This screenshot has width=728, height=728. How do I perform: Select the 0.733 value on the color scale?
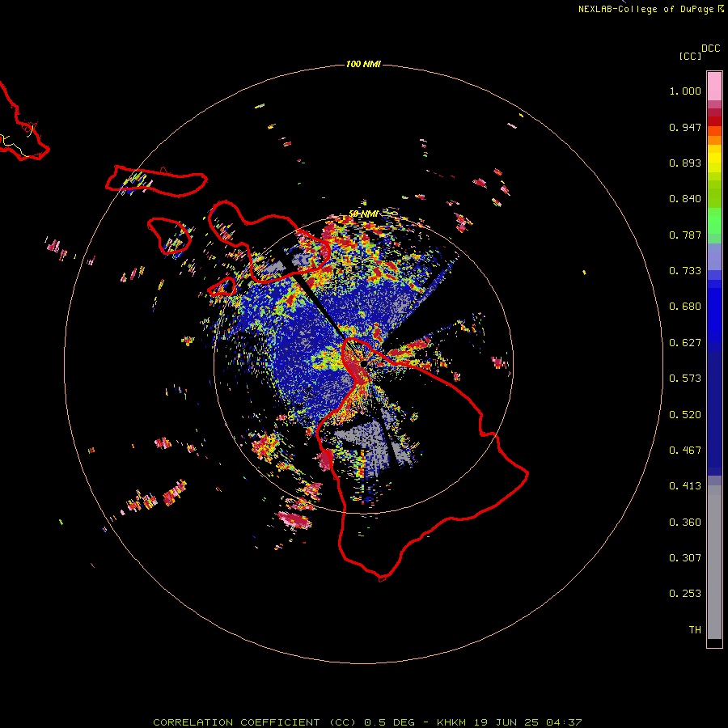click(x=685, y=271)
